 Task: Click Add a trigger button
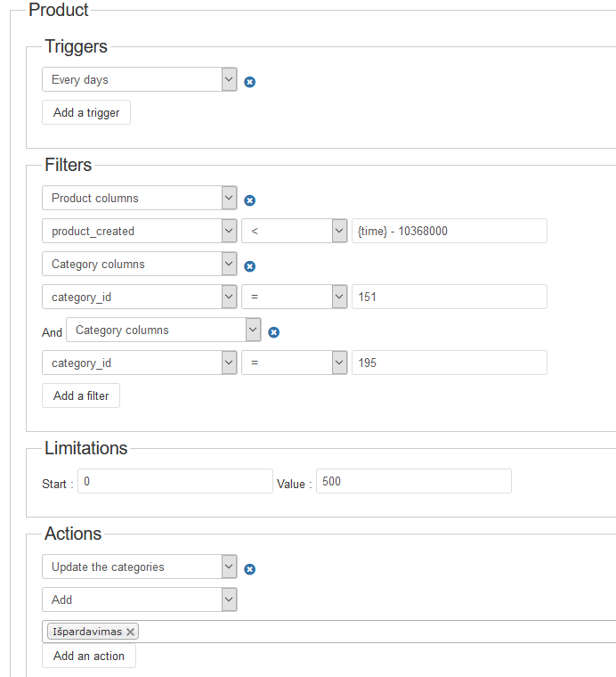tap(86, 113)
